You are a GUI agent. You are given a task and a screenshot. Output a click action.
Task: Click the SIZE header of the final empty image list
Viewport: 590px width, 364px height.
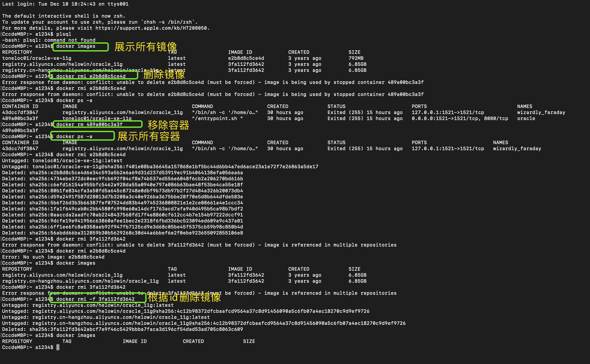tap(249, 341)
